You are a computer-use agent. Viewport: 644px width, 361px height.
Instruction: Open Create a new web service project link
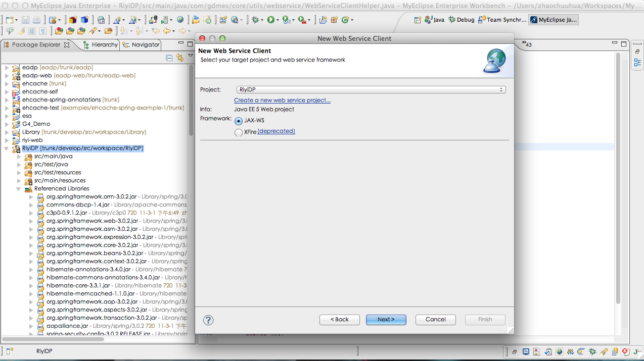pos(282,100)
